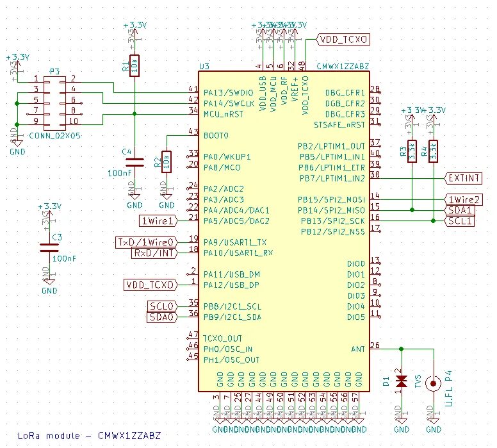Screen dimensions: 497x448
Task: Click the U3 reference designator
Action: tap(204, 66)
